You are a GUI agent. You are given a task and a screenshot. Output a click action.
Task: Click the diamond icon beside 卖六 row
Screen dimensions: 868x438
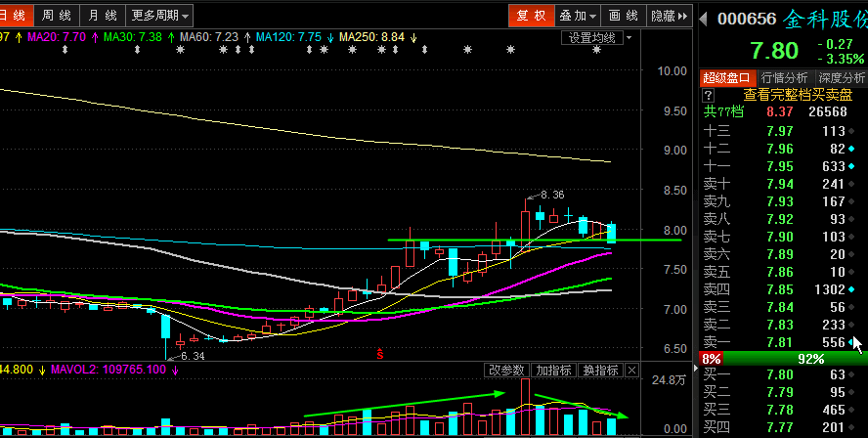click(850, 255)
